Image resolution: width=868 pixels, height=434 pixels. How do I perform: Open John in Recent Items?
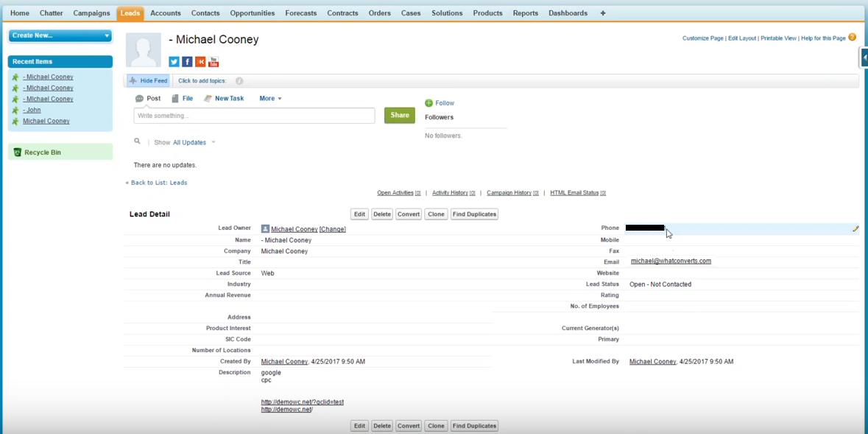click(x=32, y=111)
